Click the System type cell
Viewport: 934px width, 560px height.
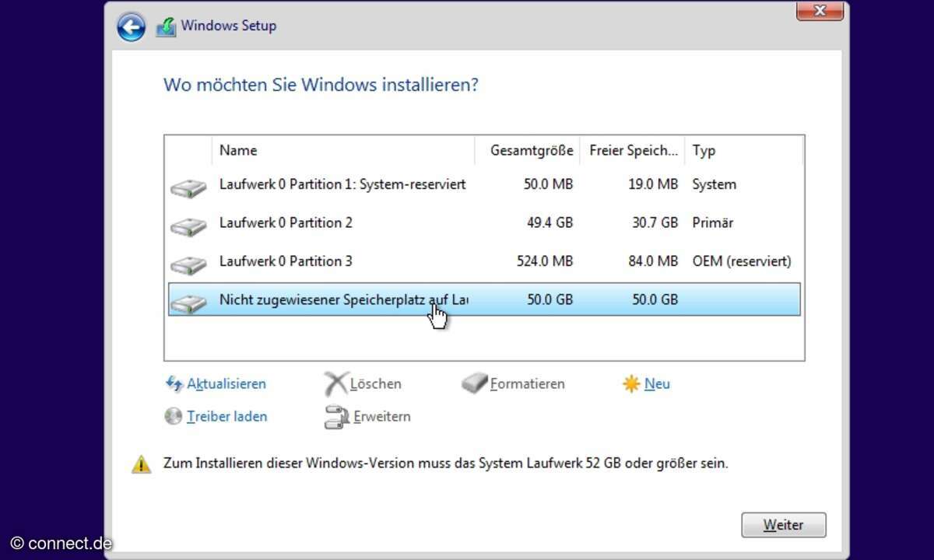pos(714,184)
